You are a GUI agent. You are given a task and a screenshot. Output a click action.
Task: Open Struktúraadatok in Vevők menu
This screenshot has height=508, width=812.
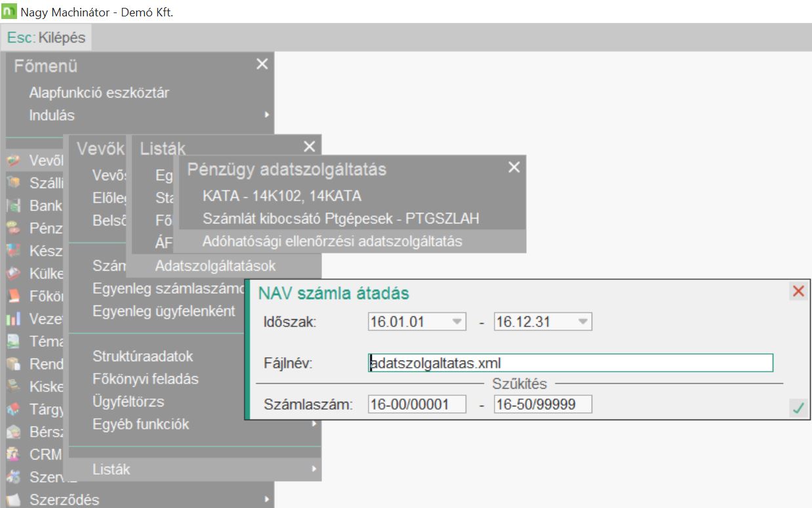[143, 357]
